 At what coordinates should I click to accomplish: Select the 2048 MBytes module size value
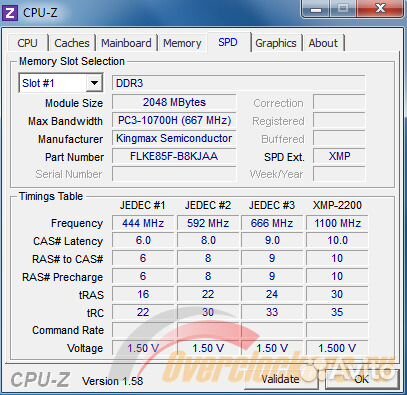[174, 102]
